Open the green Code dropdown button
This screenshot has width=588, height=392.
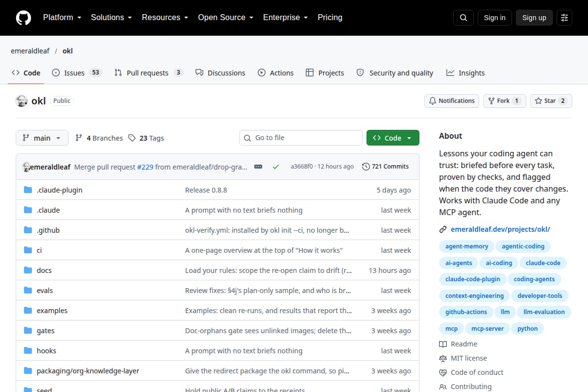(x=393, y=138)
